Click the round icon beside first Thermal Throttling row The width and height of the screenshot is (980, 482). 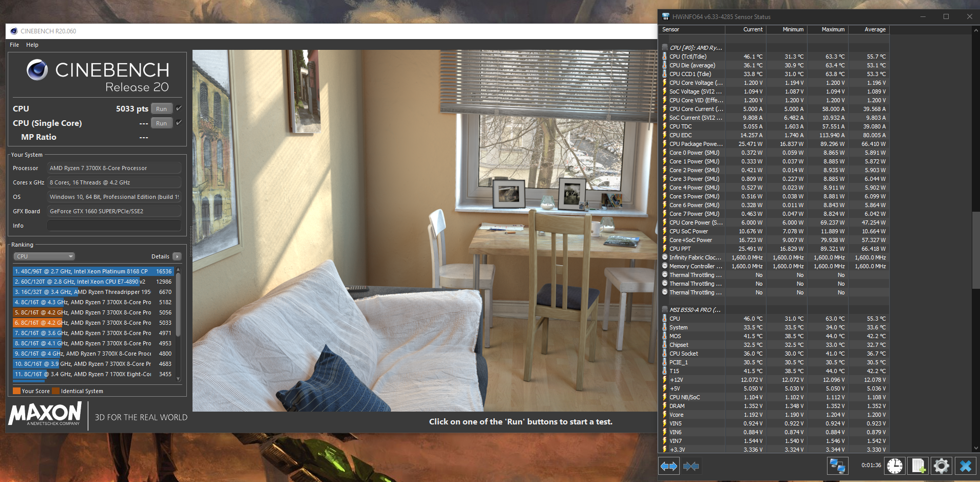(665, 275)
